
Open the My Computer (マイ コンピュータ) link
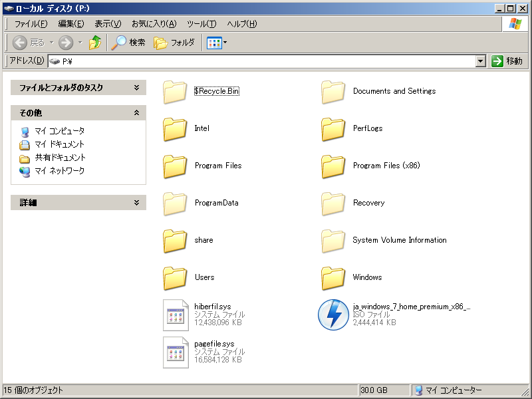click(59, 131)
